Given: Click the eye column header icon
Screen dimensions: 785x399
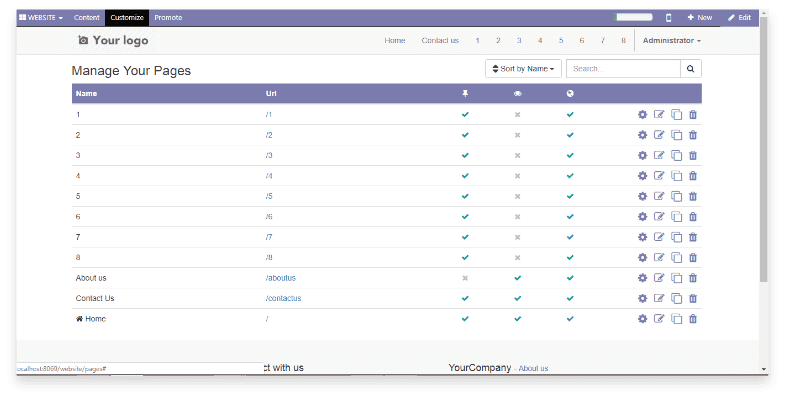Looking at the screenshot, I should coord(518,94).
